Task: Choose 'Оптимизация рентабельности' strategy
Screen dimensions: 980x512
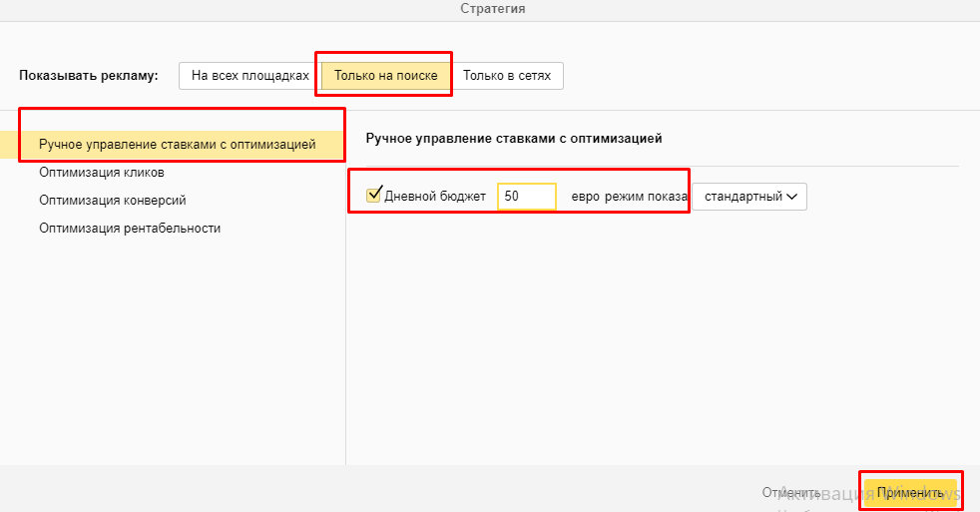Action: (130, 229)
